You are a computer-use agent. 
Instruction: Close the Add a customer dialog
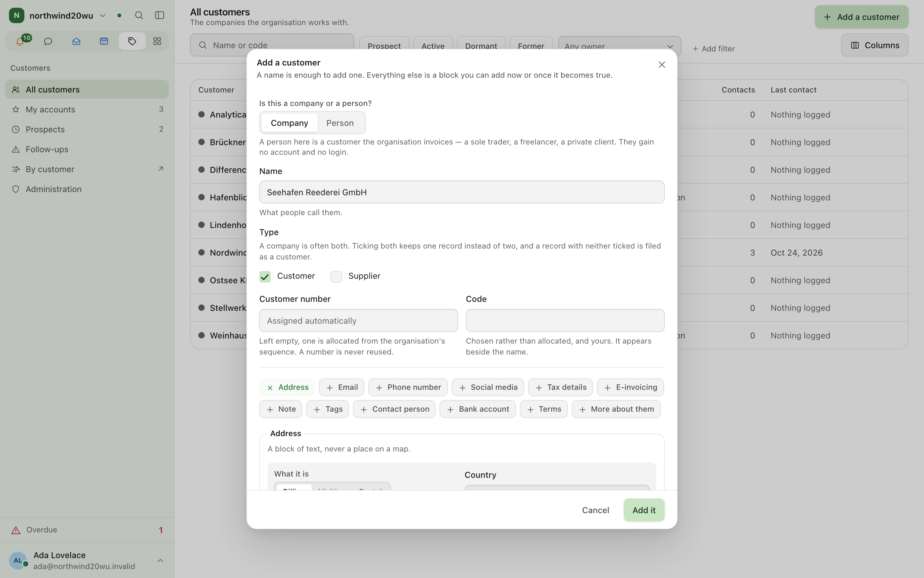[x=662, y=65]
